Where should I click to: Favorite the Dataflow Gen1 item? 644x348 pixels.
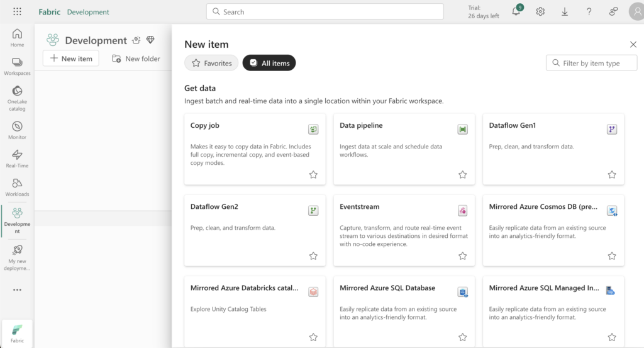(612, 174)
